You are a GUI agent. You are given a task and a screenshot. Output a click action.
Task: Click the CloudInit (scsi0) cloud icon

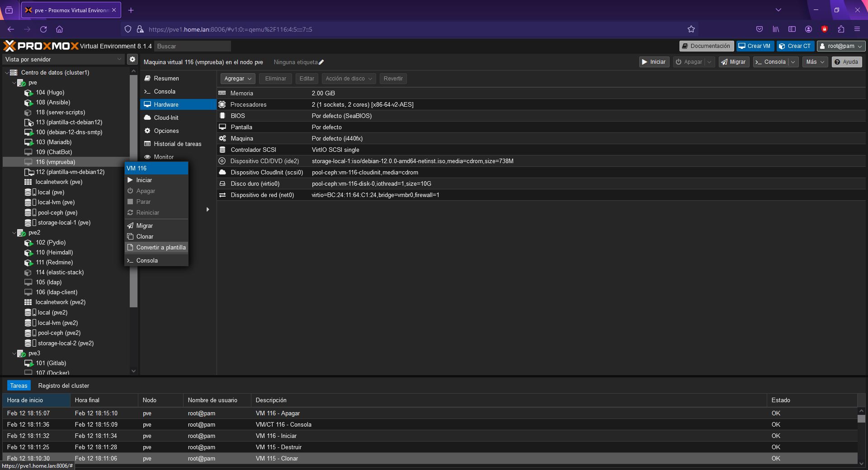pos(222,172)
